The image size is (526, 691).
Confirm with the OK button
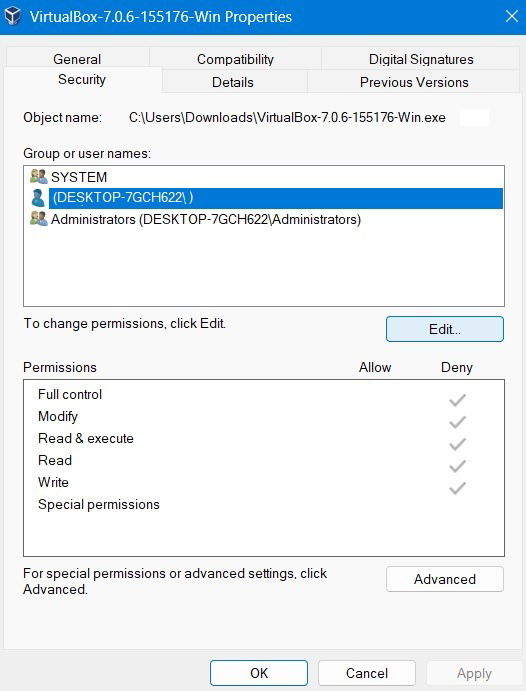tap(259, 673)
